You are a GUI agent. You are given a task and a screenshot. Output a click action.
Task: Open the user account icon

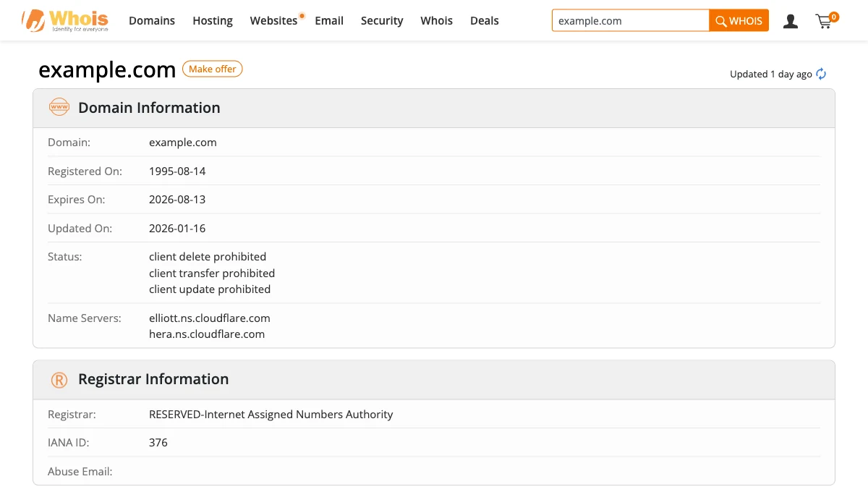tap(791, 21)
